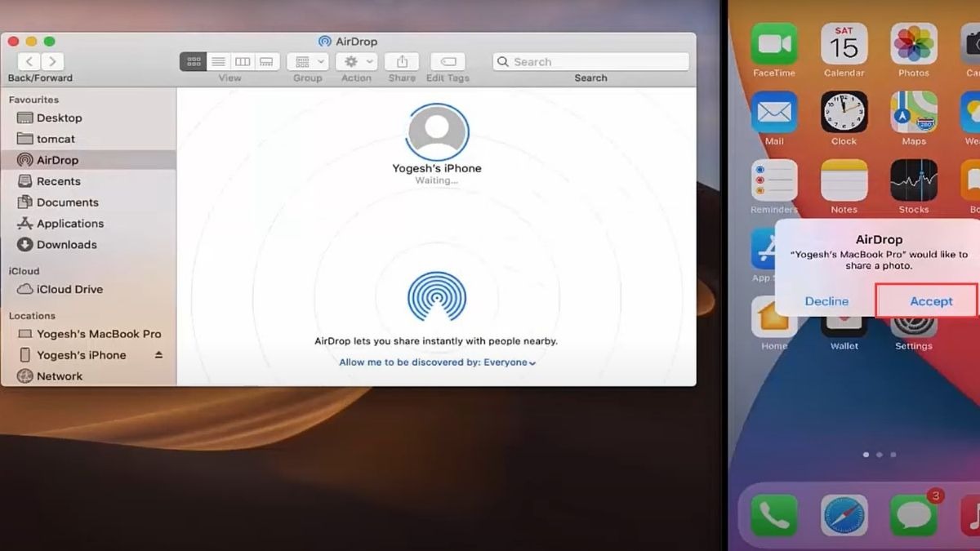Image resolution: width=980 pixels, height=551 pixels.
Task: Click the Share toolbar button
Action: coord(402,61)
